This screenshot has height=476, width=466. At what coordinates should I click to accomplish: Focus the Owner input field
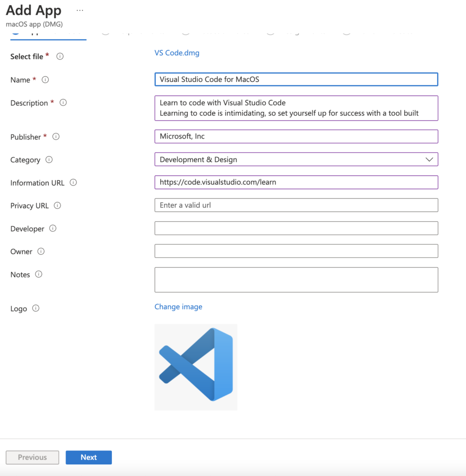click(296, 251)
